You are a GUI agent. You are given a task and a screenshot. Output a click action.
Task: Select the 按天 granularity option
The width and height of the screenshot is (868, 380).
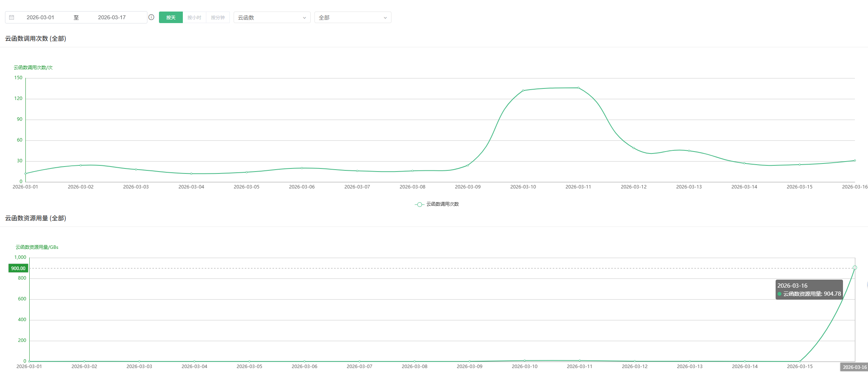click(x=171, y=18)
